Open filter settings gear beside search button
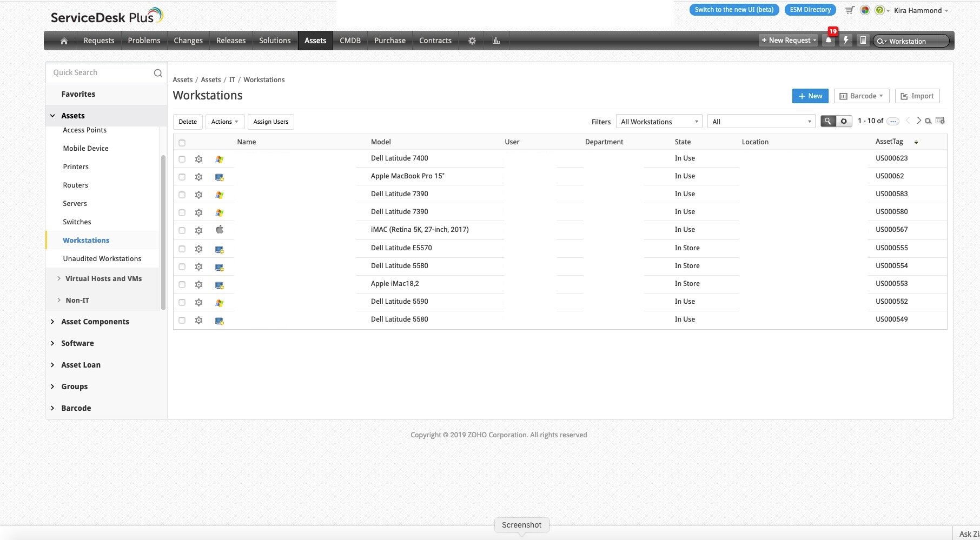The height and width of the screenshot is (540, 980). [x=844, y=121]
